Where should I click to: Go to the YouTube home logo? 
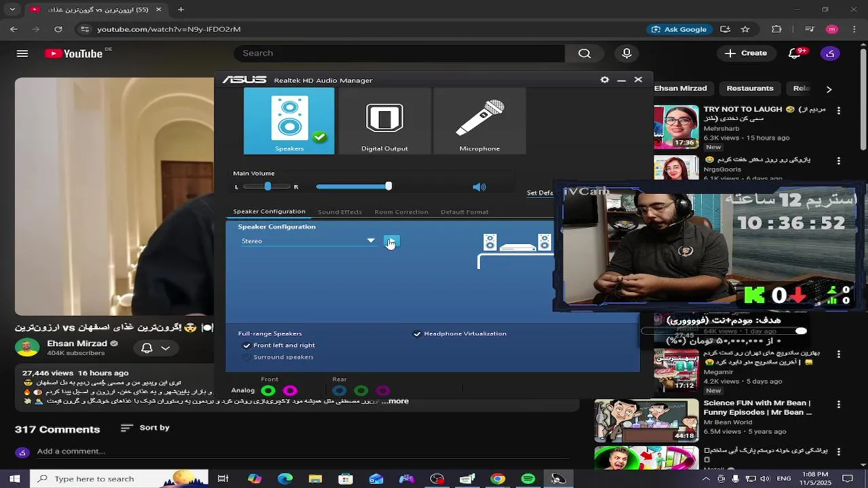point(73,54)
